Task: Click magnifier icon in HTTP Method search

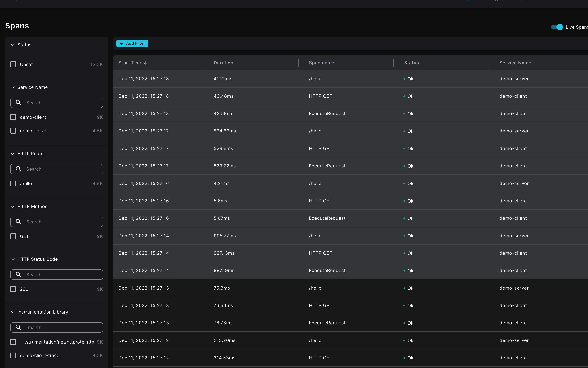Action: pyautogui.click(x=19, y=222)
